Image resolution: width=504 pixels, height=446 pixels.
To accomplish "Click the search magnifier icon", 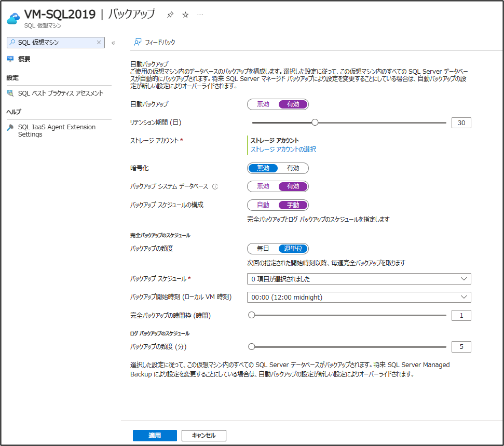I will point(12,42).
